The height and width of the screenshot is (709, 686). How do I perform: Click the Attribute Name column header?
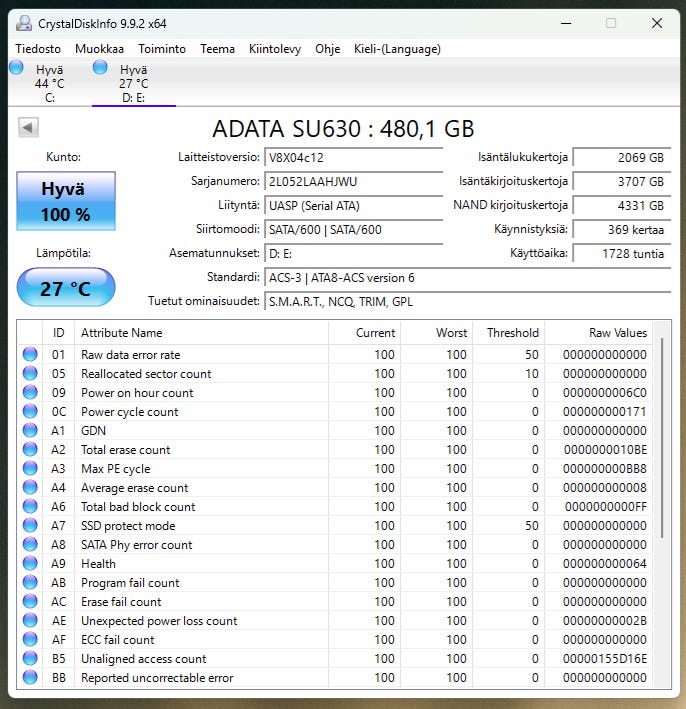pos(201,333)
